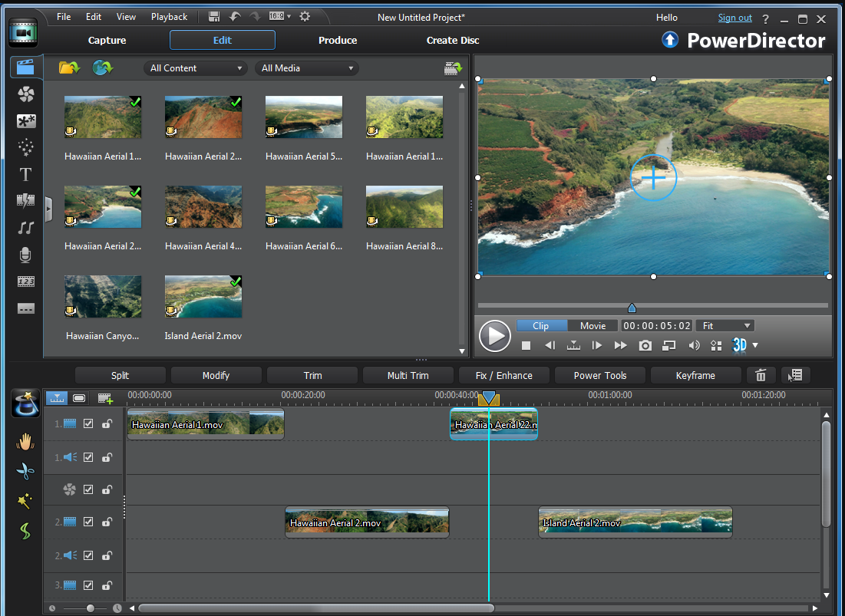Click the preview seek slider handle

pyautogui.click(x=632, y=308)
